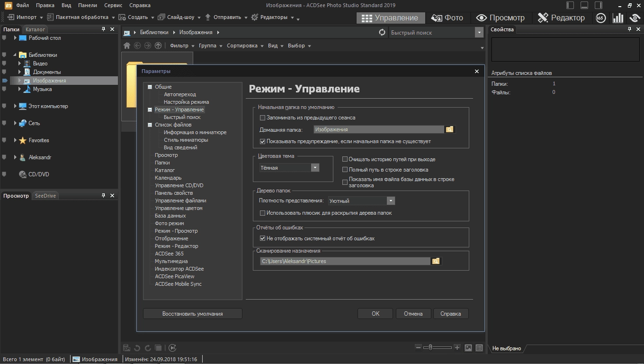The height and width of the screenshot is (364, 644).
Task: Click the OK button in Parameters dialog
Action: click(x=376, y=314)
